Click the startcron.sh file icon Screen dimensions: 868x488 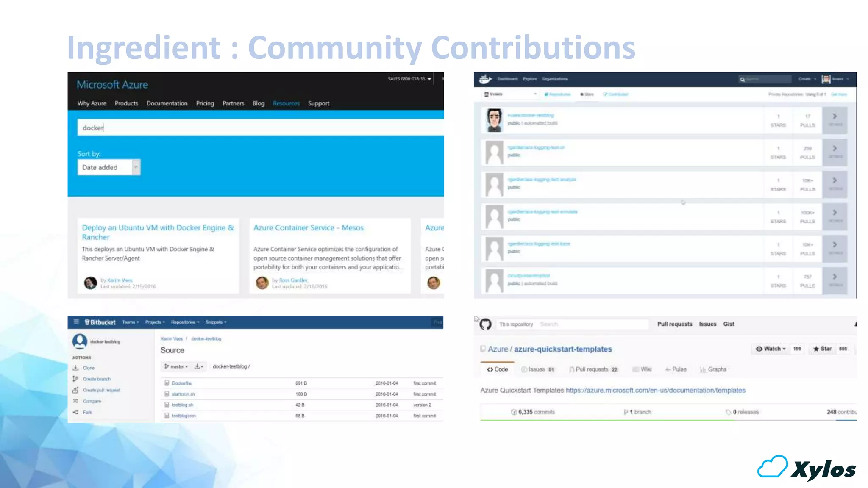[x=167, y=394]
